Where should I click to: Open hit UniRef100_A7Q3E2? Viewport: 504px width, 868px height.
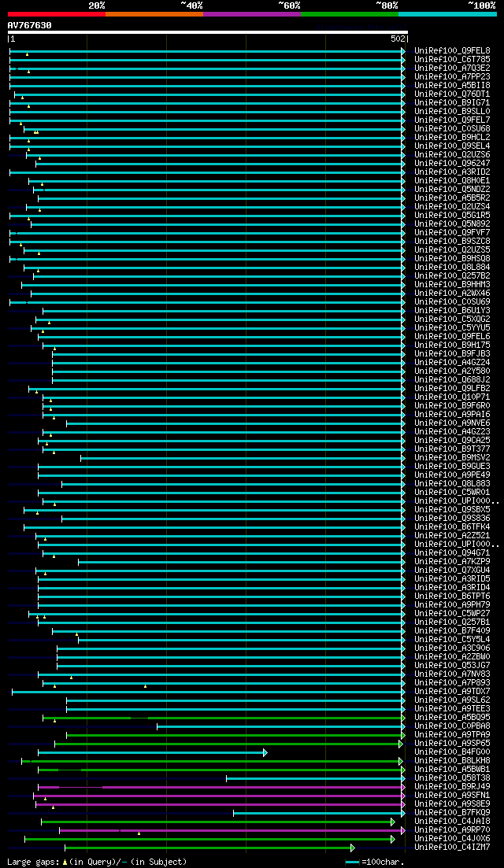pyautogui.click(x=452, y=68)
